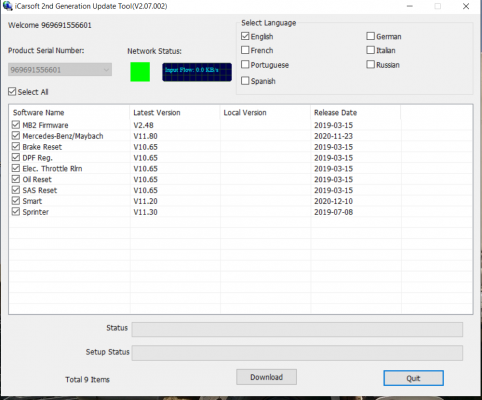Open the Product Serial Number dropdown

coord(60,70)
